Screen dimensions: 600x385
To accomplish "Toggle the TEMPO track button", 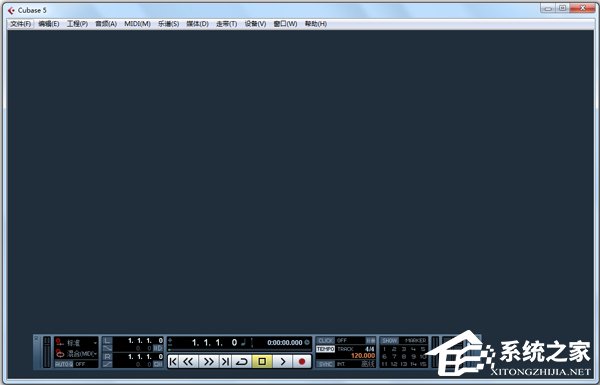I will (326, 349).
